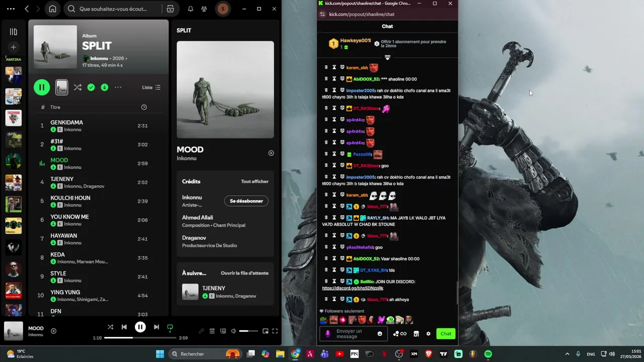Open Brave browser from taskbar
Image resolution: width=644 pixels, height=362 pixels.
429,354
